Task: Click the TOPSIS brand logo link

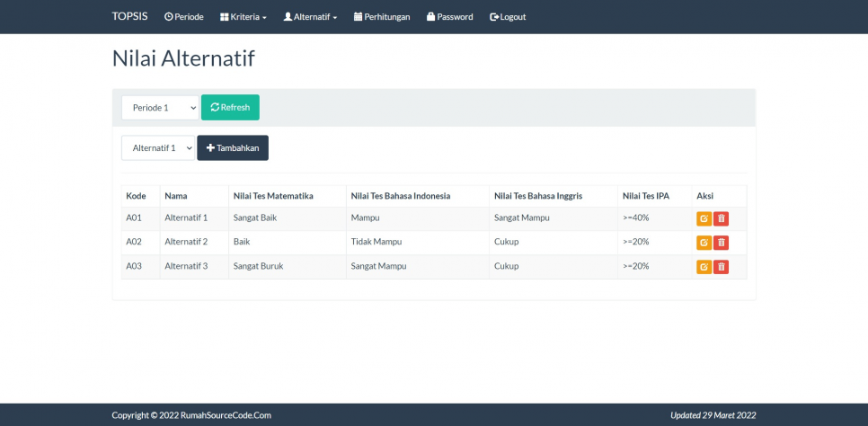Action: click(x=129, y=17)
